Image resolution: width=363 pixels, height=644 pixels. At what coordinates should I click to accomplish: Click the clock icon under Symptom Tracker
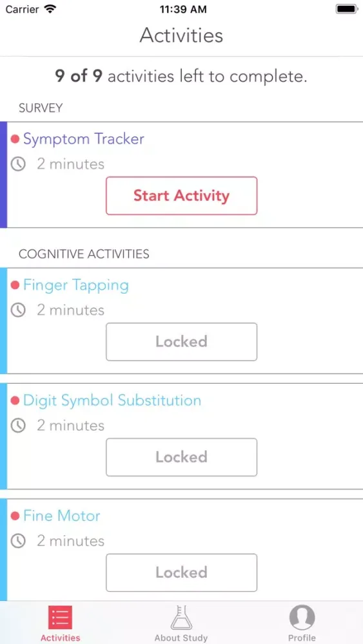pos(18,164)
